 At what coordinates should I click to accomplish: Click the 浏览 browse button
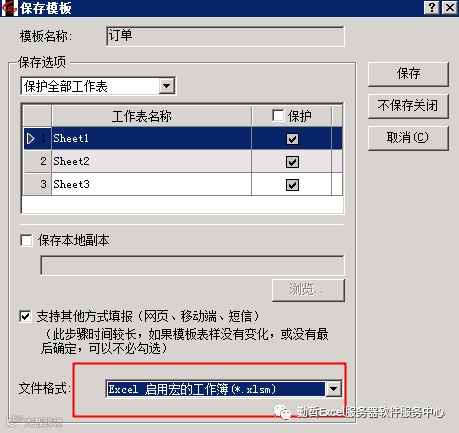pos(308,290)
